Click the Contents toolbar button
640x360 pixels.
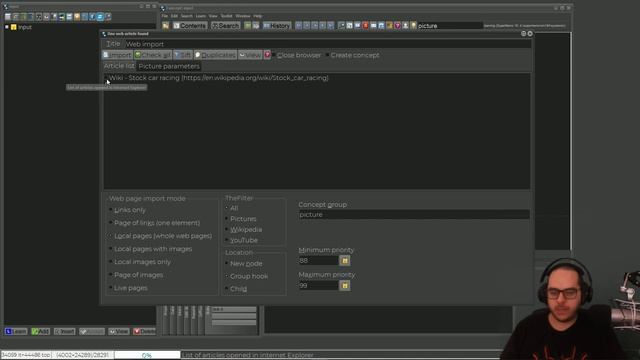(x=190, y=26)
